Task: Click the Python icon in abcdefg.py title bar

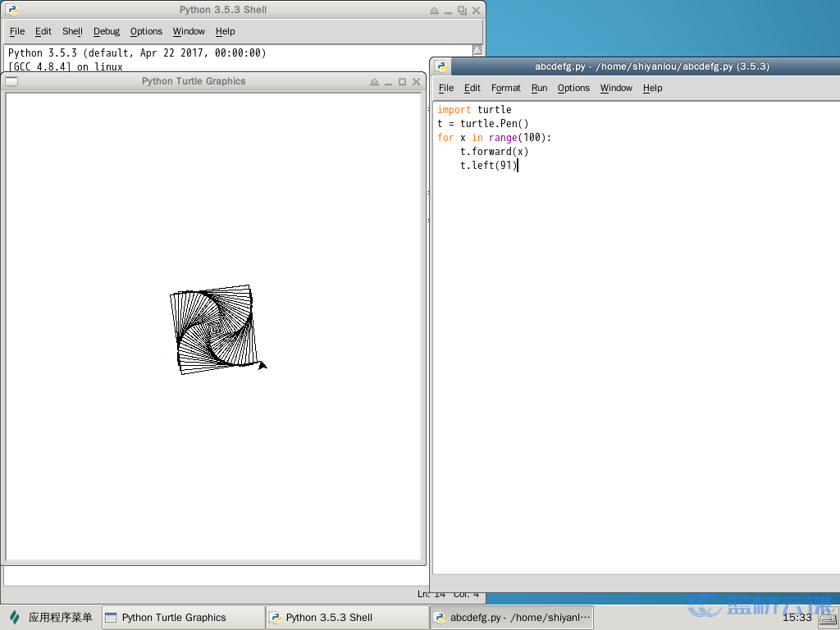Action: point(442,66)
